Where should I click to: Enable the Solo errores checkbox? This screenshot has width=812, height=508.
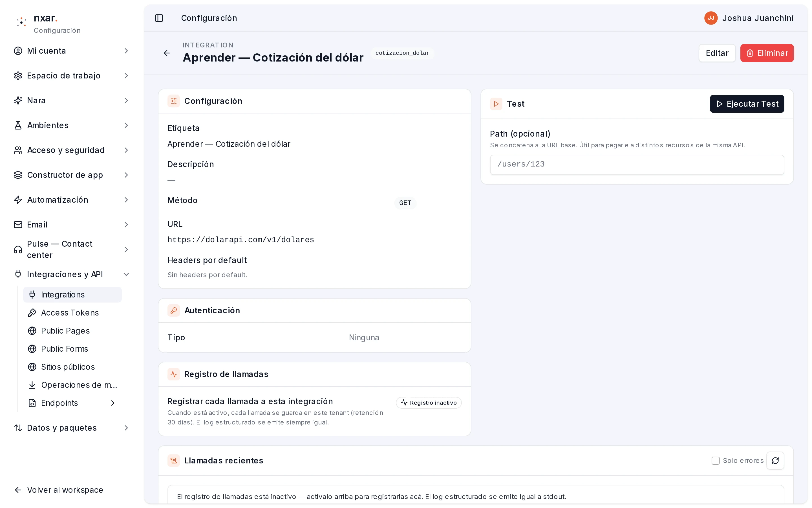[x=715, y=461]
